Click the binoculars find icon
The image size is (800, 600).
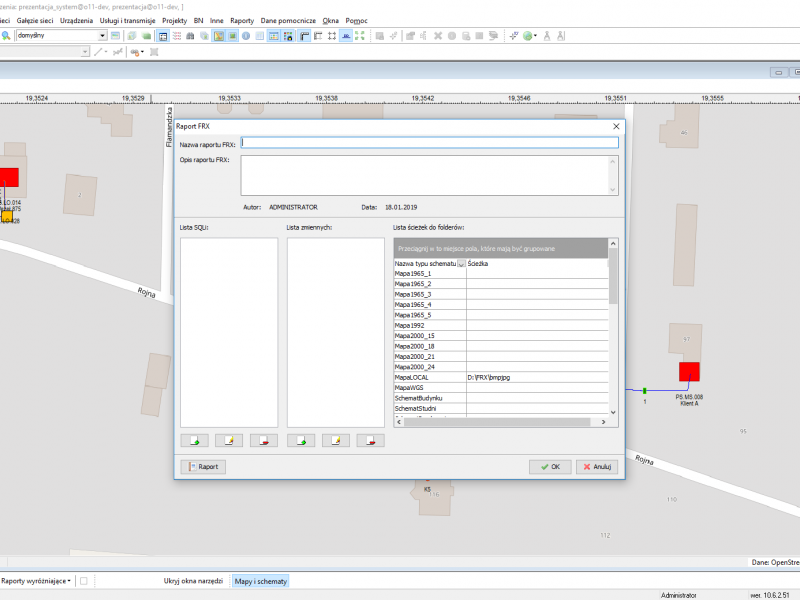pos(190,36)
